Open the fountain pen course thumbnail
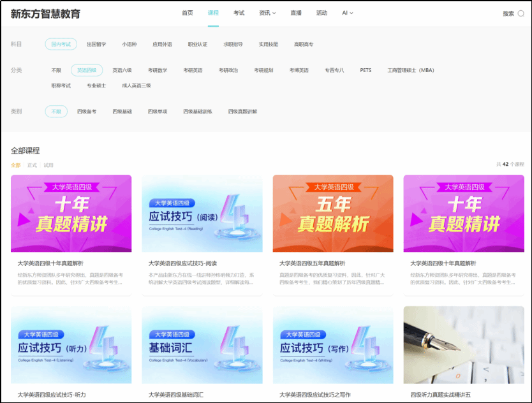 coord(464,344)
